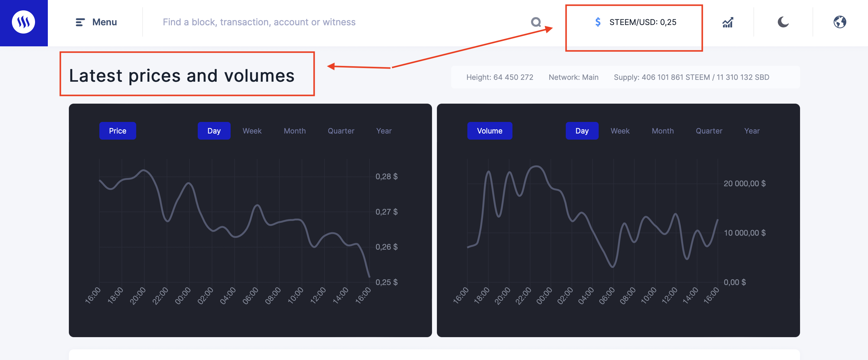This screenshot has width=868, height=360.
Task: Click the Steem logo home icon
Action: click(x=23, y=22)
